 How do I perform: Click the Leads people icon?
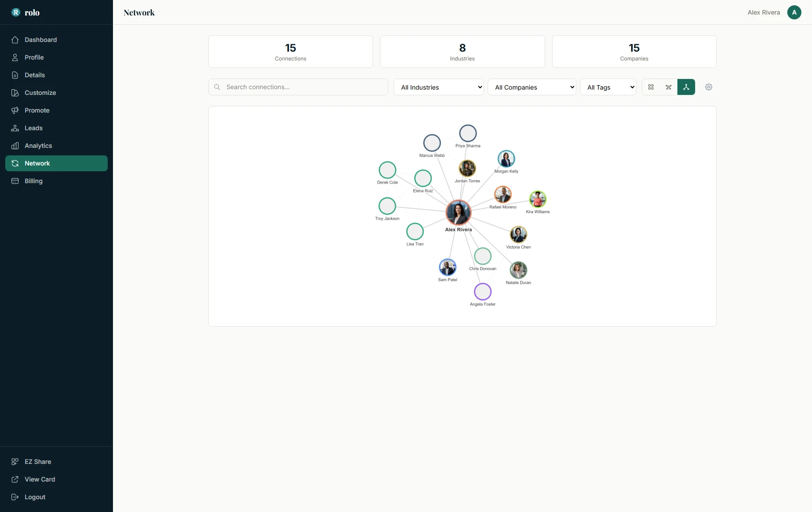[15, 128]
